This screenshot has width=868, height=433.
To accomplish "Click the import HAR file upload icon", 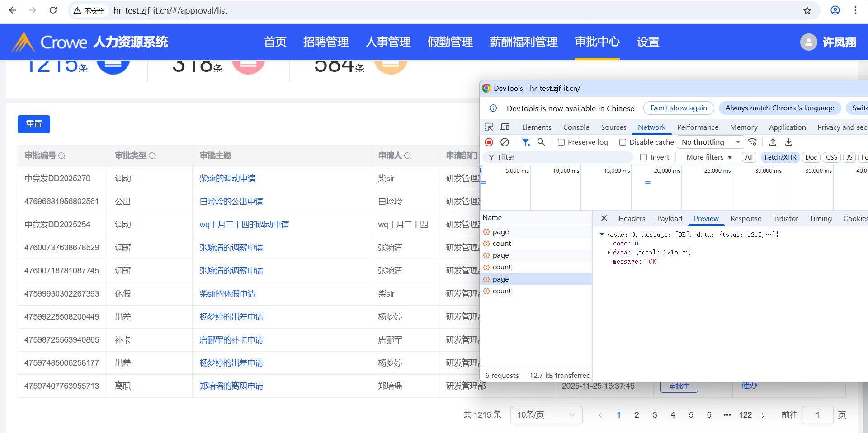I will (773, 142).
